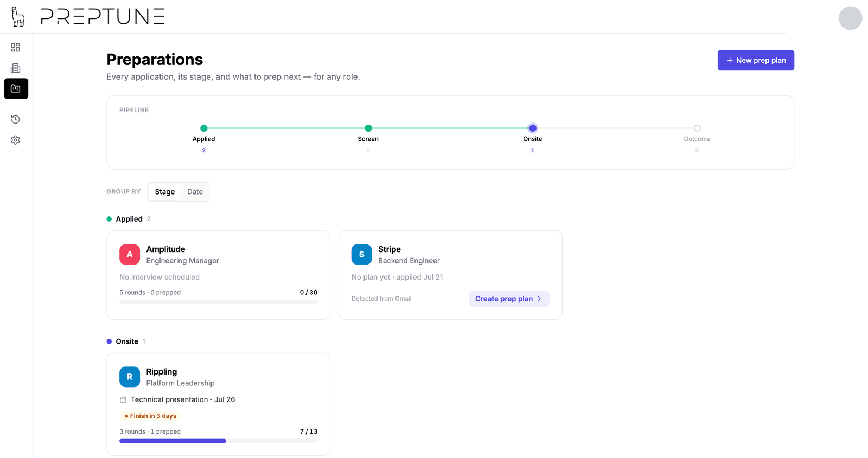Click the Amplitude prep progress bar
Screen dimensions: 868x458
pos(218,302)
